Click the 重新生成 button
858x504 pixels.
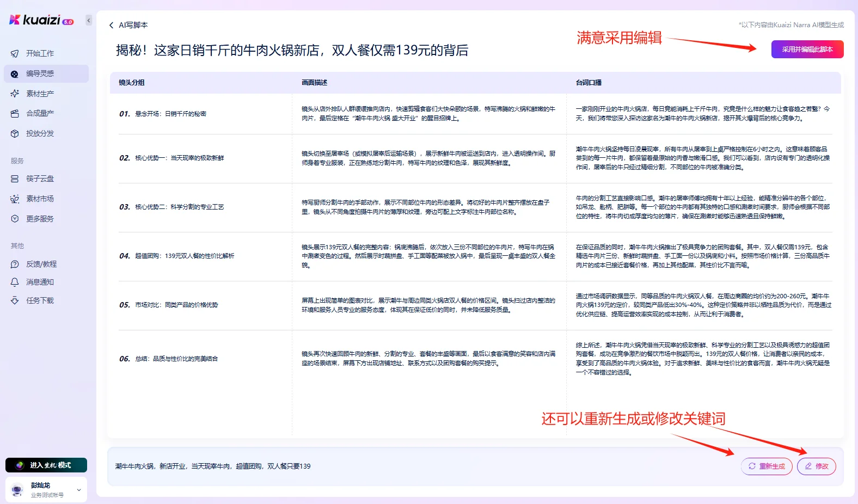click(767, 466)
